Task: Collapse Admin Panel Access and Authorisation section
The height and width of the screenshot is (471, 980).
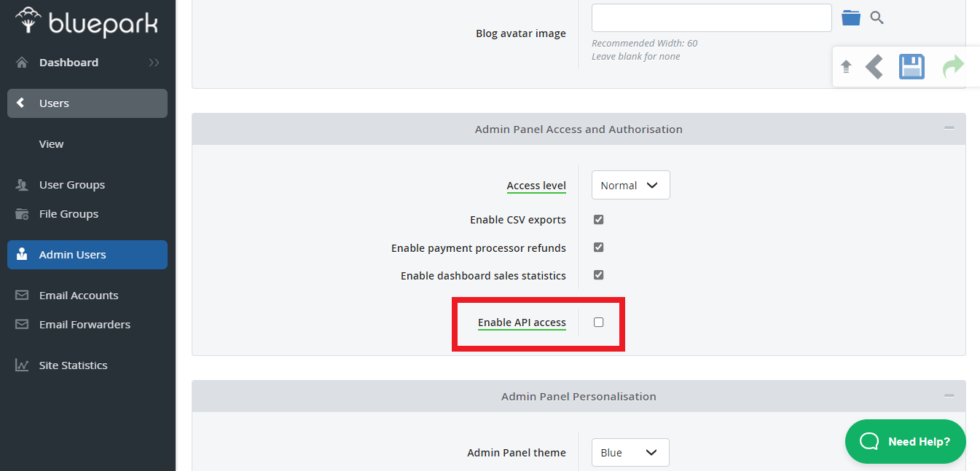Action: tap(949, 129)
